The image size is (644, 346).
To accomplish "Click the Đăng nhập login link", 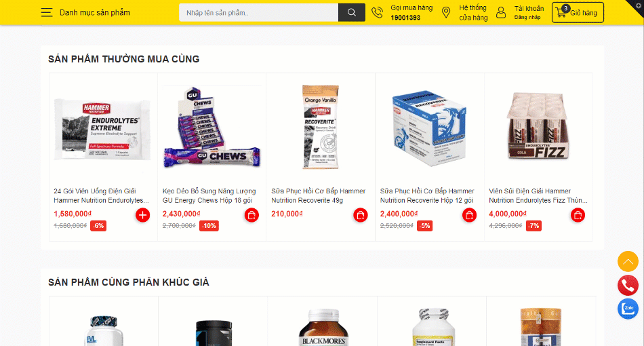I will tap(527, 17).
